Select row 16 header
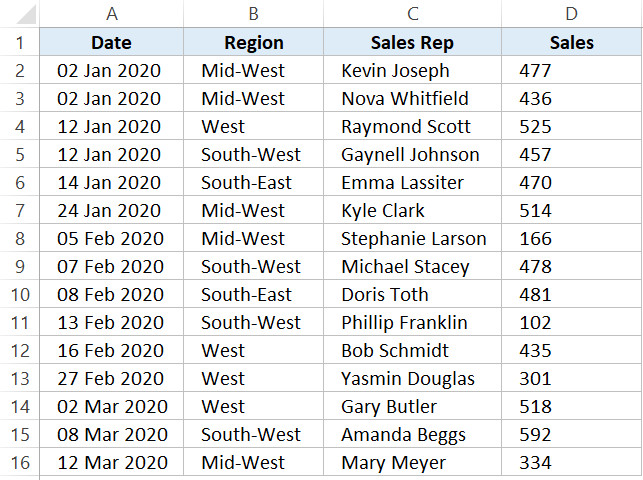Image resolution: width=643 pixels, height=480 pixels. (19, 463)
